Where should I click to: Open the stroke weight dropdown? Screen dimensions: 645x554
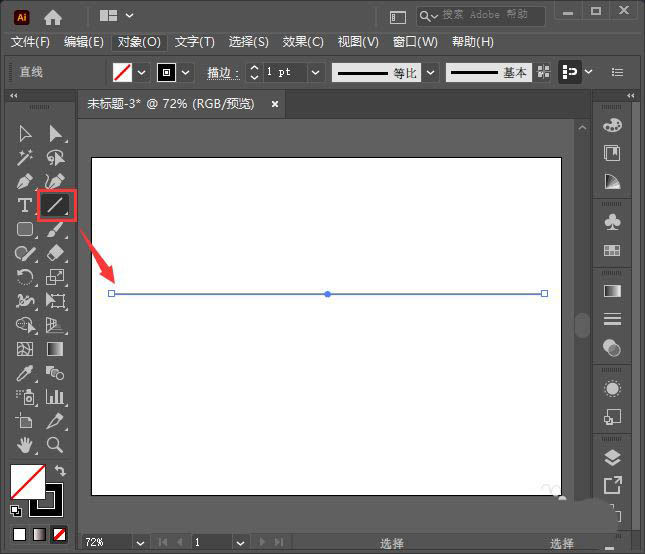tap(316, 73)
